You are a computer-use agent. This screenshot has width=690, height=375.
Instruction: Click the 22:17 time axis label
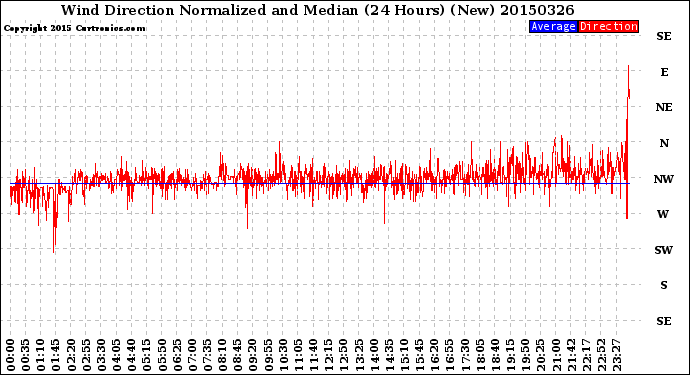(x=587, y=355)
